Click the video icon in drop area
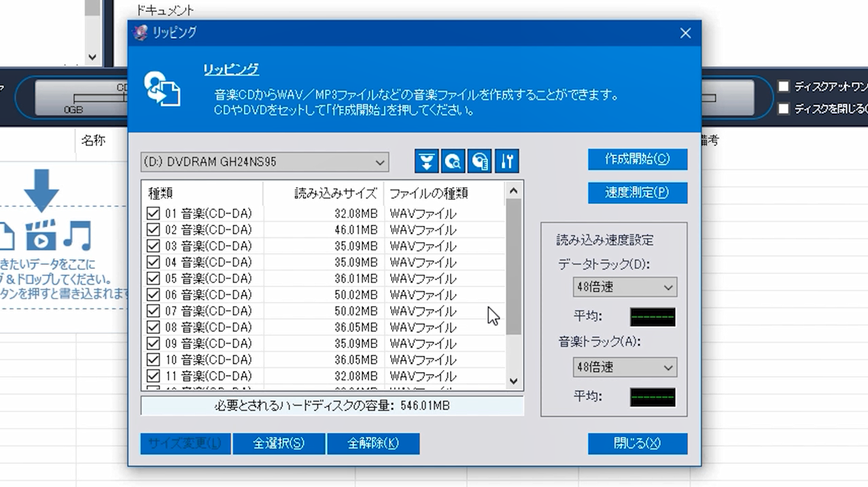Screen dimensions: 868x487 click(42, 235)
